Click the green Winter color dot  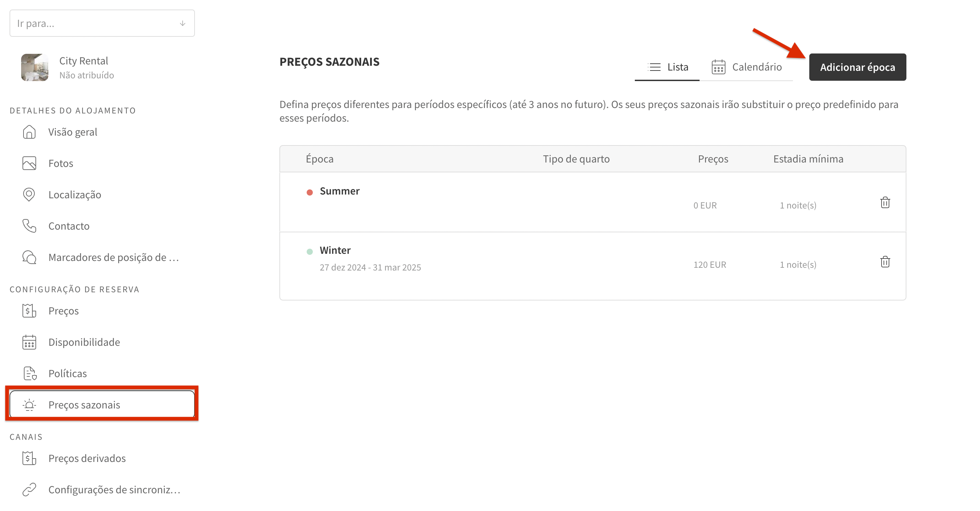click(x=310, y=251)
